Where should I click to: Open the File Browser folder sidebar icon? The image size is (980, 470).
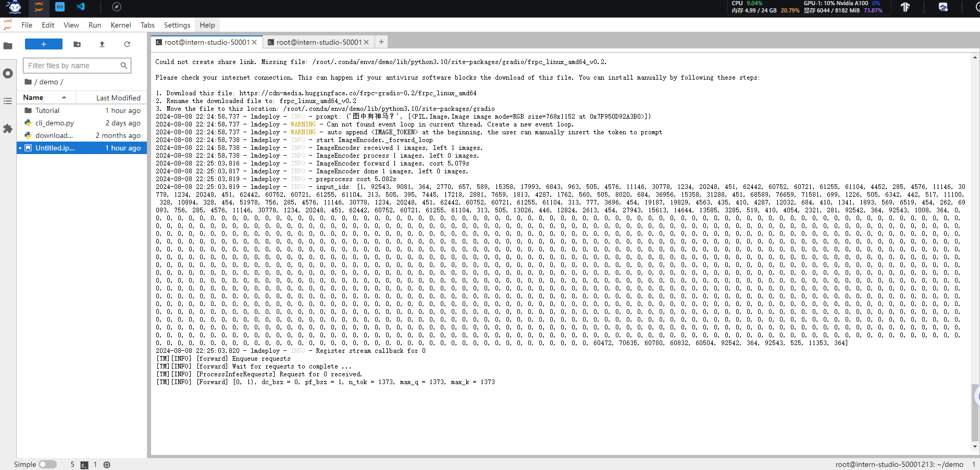(x=8, y=46)
